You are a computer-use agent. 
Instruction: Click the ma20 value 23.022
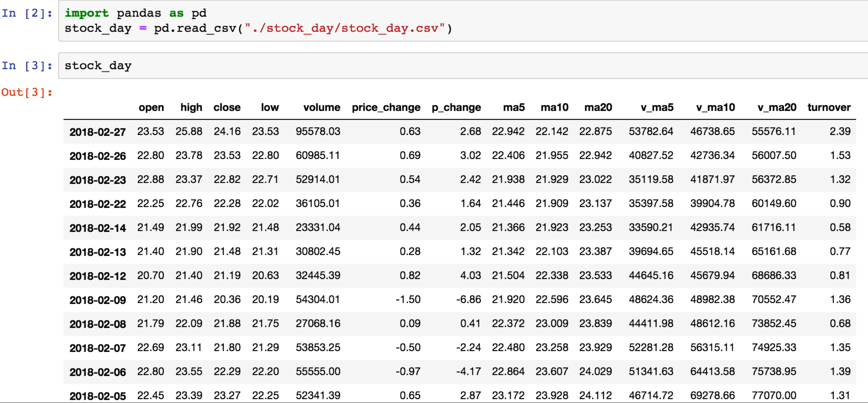[x=595, y=179]
